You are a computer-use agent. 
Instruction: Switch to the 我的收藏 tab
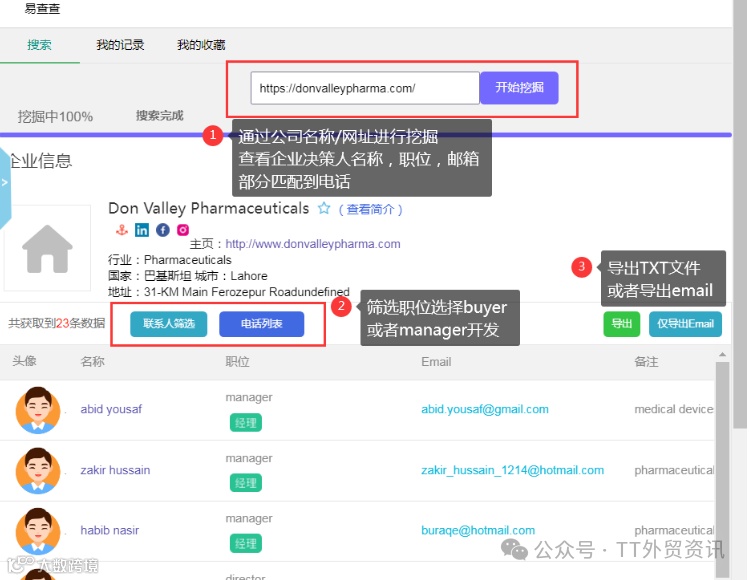[x=201, y=45]
